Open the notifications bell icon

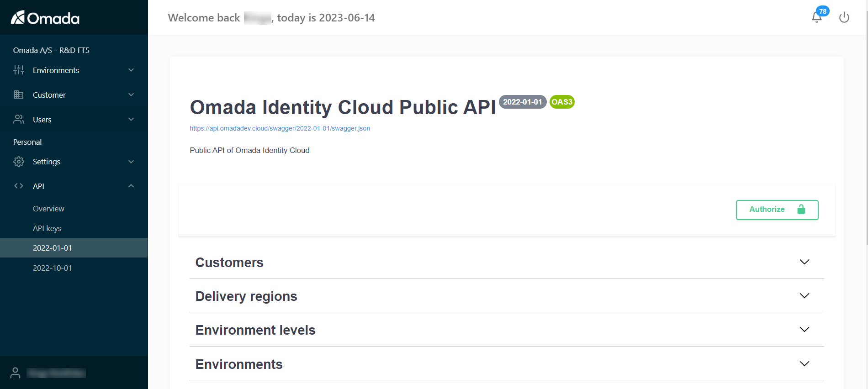pos(816,17)
